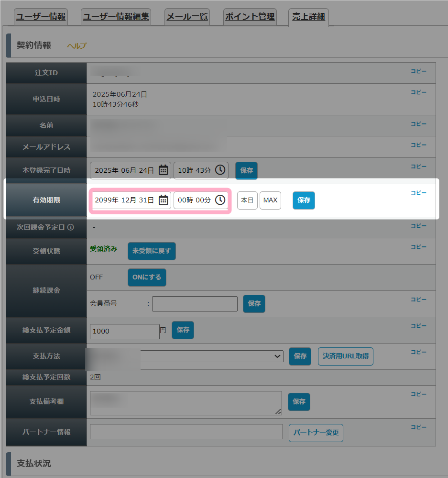Click the 会員番号 input field
This screenshot has width=448, height=478.
[x=195, y=304]
